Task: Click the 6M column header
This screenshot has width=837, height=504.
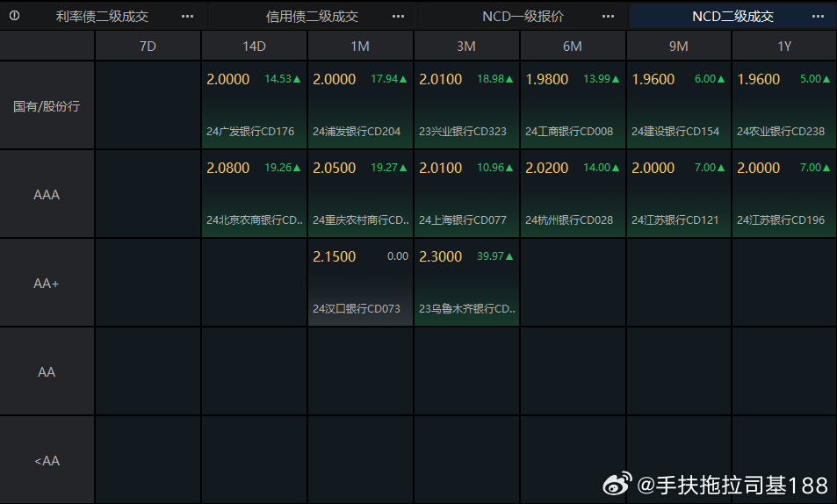Action: [573, 47]
